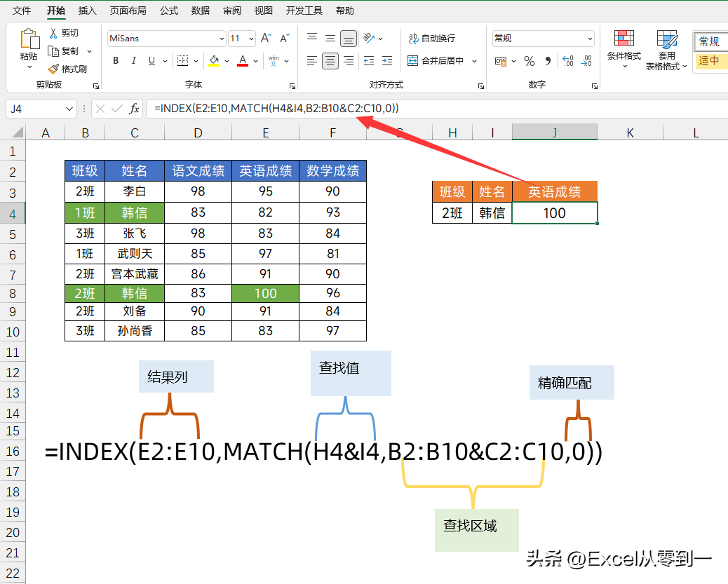Viewport: 728px width, 584px height.
Task: Switch to the 公式 tab
Action: [169, 11]
